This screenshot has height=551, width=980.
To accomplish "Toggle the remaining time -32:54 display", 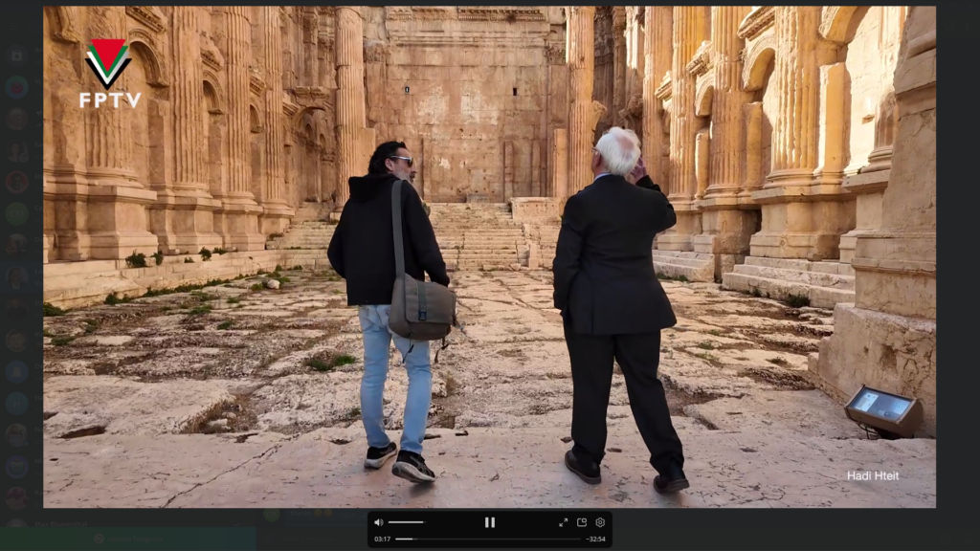I will [596, 540].
